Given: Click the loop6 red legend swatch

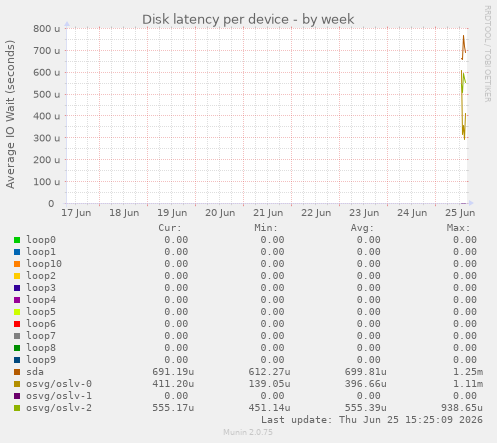Looking at the screenshot, I should click(17, 324).
